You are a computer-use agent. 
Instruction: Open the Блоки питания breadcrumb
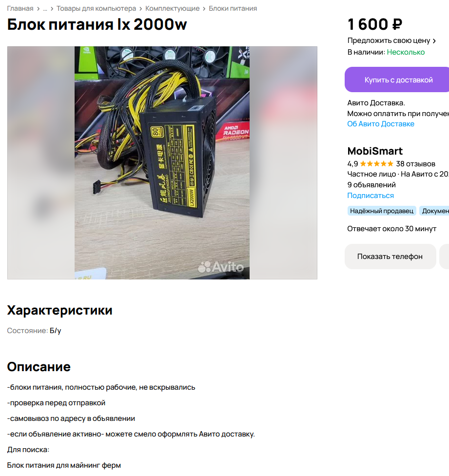coord(233,8)
